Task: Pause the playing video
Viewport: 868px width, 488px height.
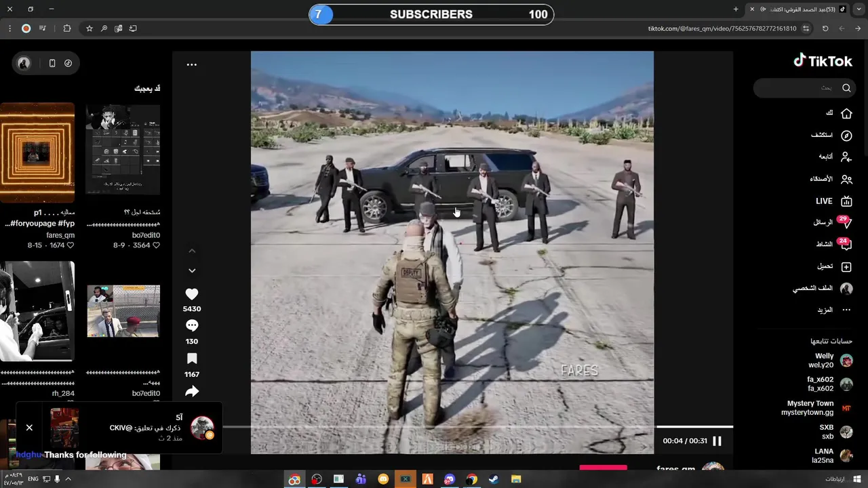Action: click(x=717, y=441)
